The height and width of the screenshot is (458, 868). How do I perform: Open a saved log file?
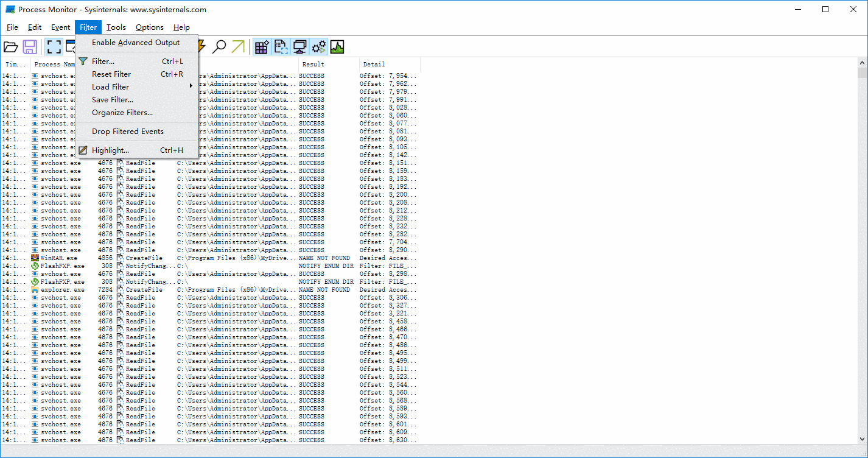tap(11, 47)
